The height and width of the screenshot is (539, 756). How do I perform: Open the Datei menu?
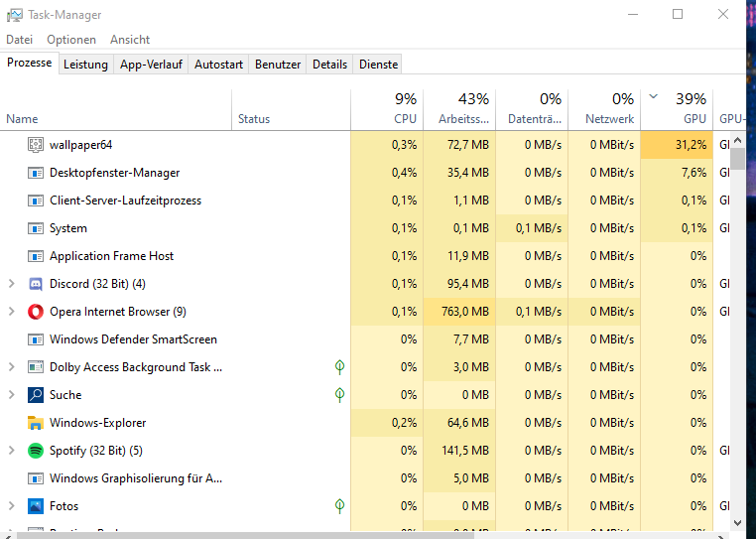coord(19,40)
